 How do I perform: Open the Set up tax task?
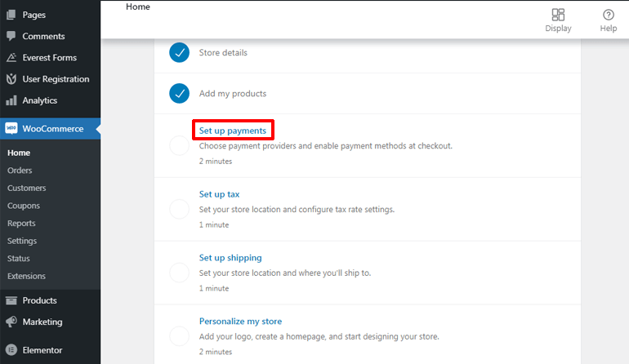click(219, 194)
